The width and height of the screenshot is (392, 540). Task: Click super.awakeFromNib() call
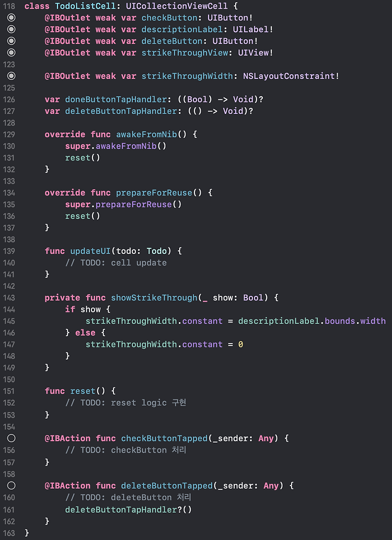pos(116,146)
